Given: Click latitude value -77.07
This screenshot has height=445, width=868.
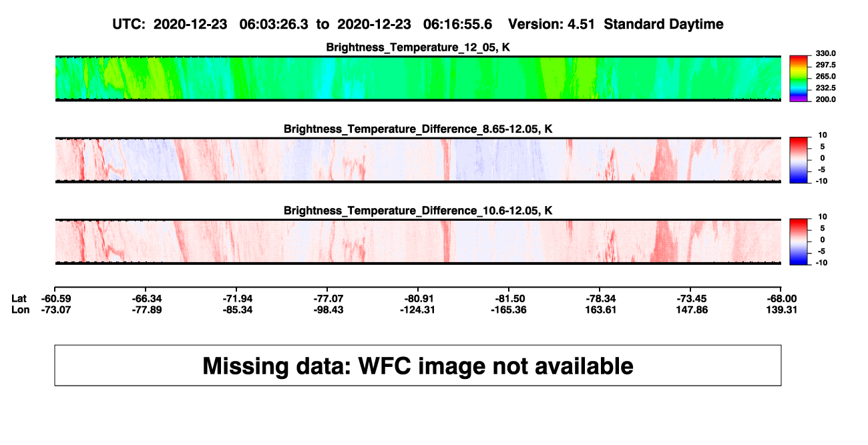Looking at the screenshot, I should coord(329,298).
